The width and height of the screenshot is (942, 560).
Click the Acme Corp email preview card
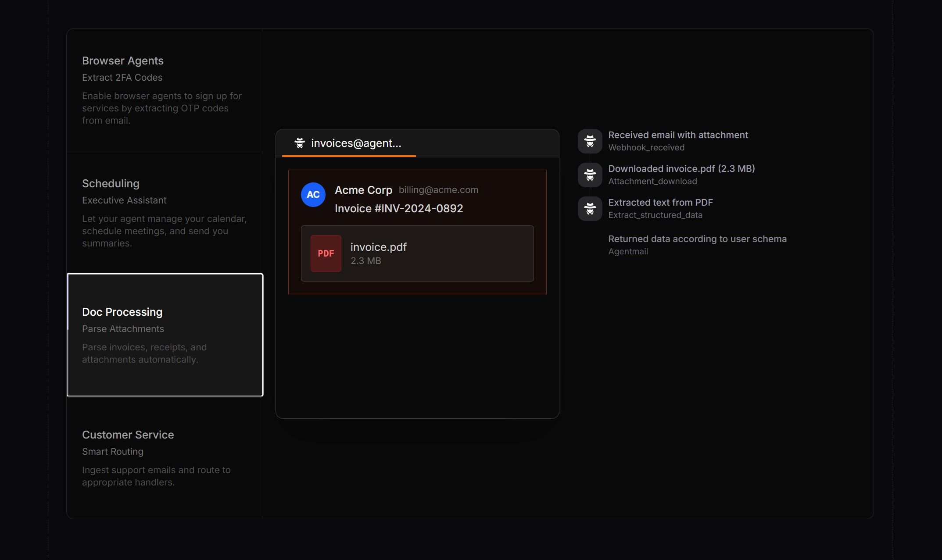coord(416,231)
